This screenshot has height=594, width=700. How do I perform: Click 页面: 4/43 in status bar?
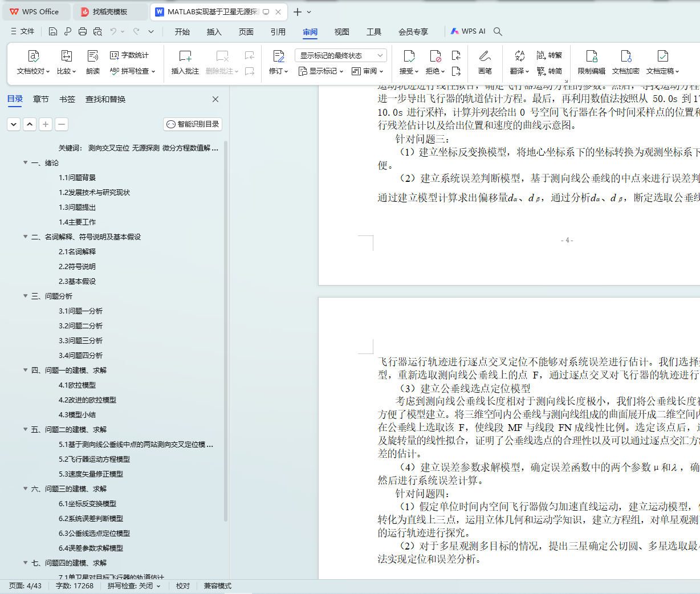[x=26, y=586]
